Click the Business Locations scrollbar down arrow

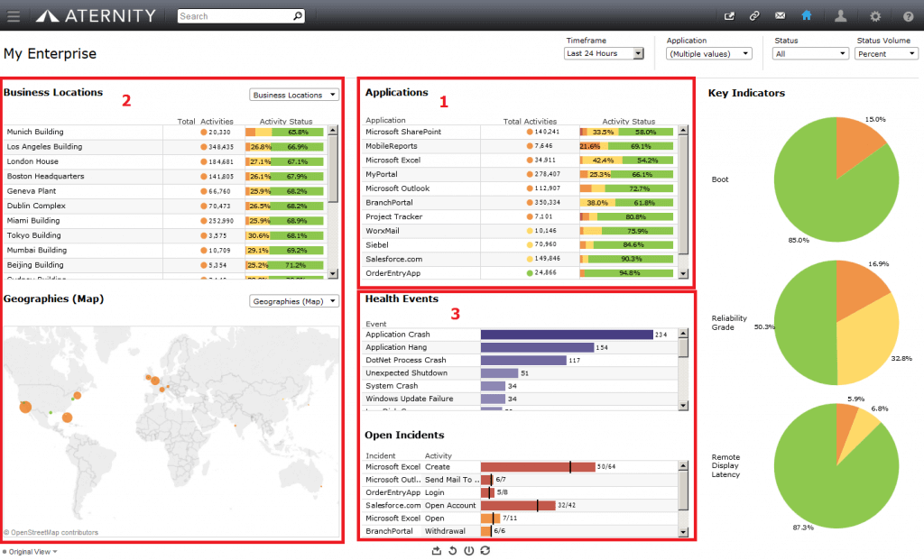click(x=333, y=274)
